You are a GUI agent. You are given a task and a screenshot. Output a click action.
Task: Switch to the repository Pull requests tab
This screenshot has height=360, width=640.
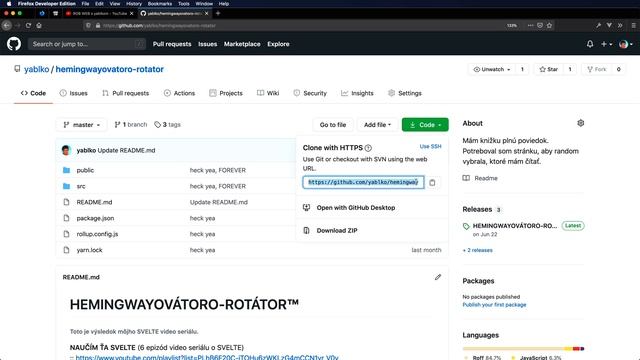click(125, 93)
